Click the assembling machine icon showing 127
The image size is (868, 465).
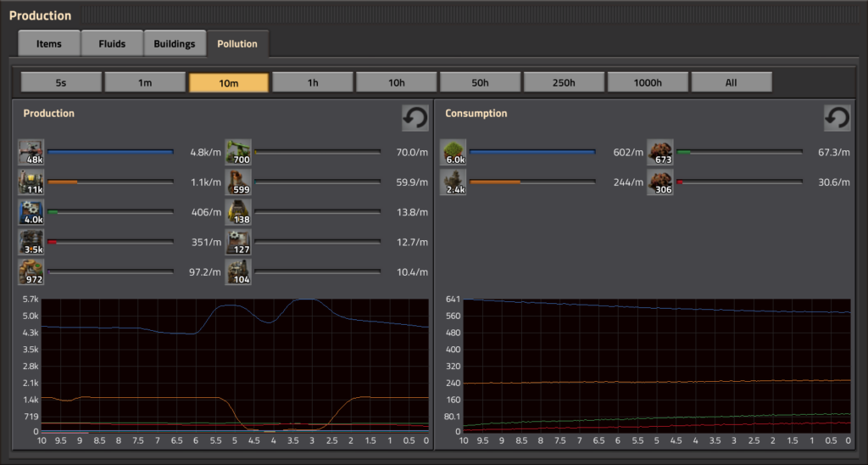(x=238, y=242)
